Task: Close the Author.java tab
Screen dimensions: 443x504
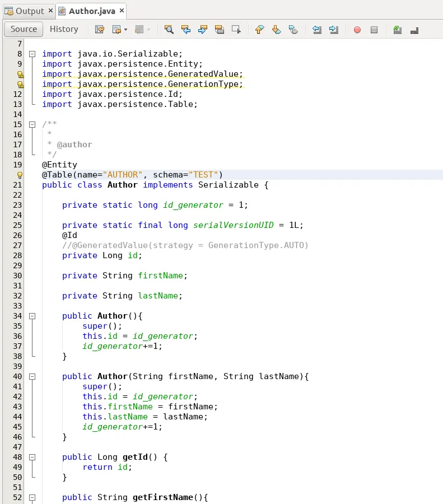Action: 122,11
